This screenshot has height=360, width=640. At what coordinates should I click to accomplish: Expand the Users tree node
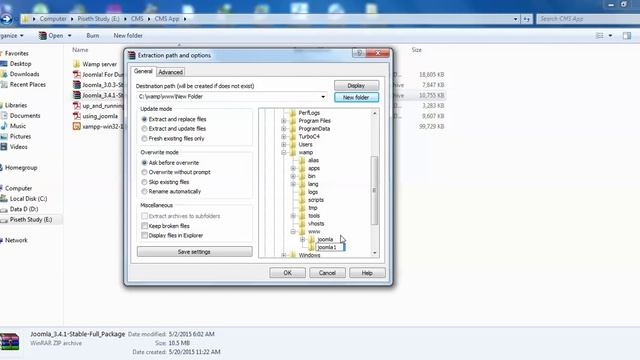click(x=284, y=144)
